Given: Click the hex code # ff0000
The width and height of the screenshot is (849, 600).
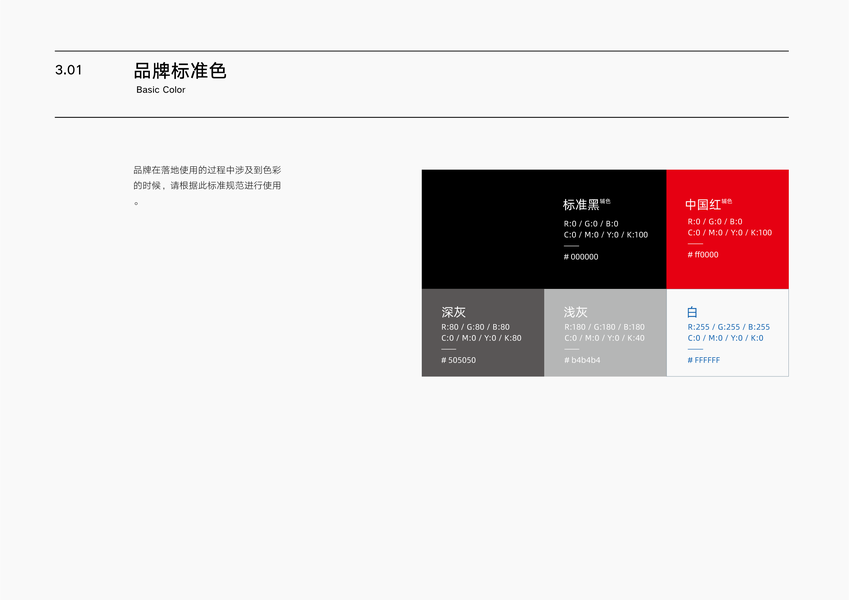Looking at the screenshot, I should tap(703, 255).
